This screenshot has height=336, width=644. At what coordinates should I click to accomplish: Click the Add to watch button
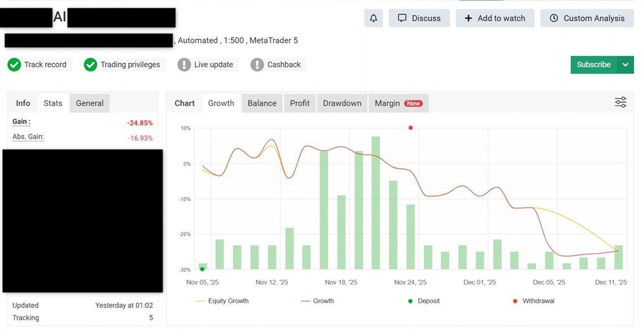coord(495,18)
